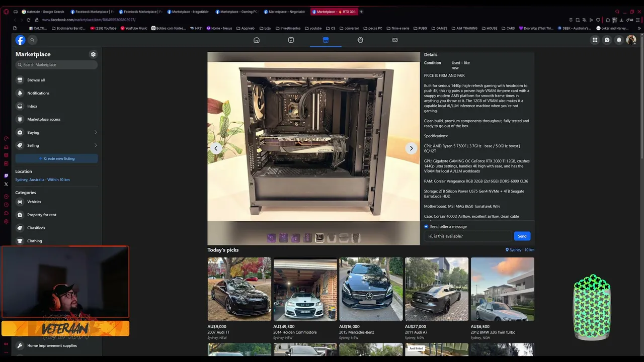Open Marketplace settings gear icon
This screenshot has width=644, height=362.
pyautogui.click(x=93, y=54)
